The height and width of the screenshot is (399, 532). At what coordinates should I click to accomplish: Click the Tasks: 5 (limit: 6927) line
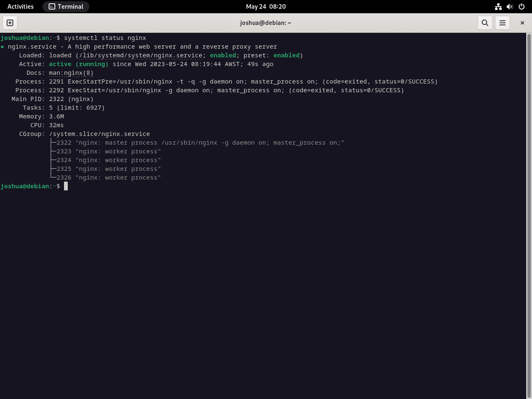pos(64,108)
